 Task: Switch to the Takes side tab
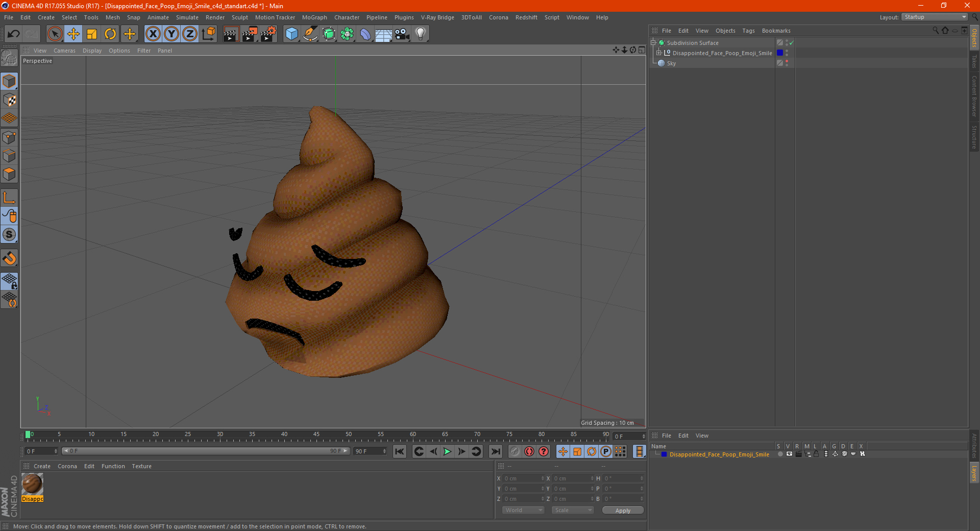[974, 61]
